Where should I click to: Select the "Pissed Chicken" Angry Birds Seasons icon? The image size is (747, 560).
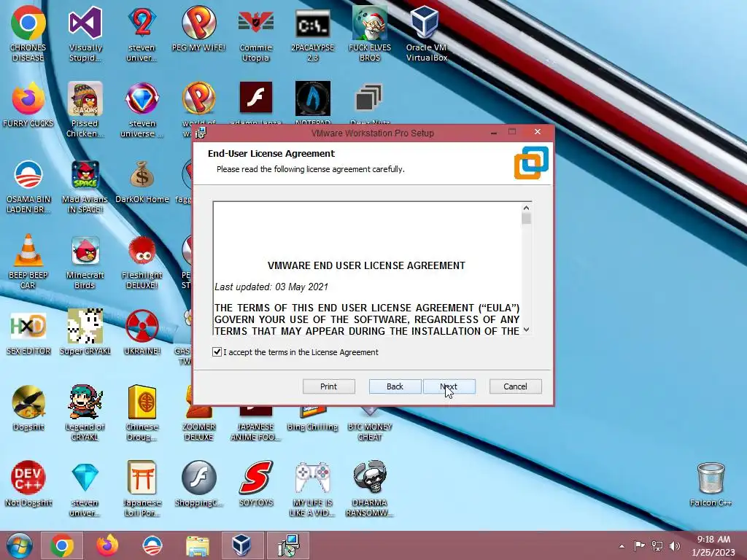[85, 109]
